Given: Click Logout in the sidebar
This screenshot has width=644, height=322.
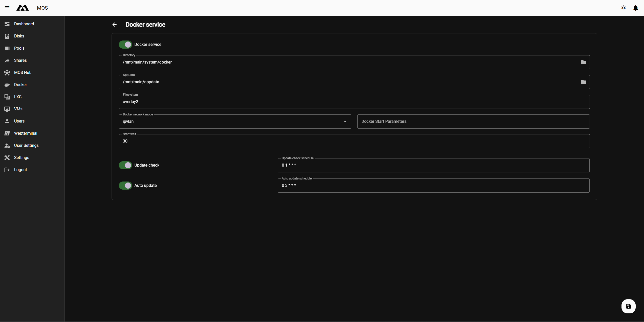Looking at the screenshot, I should tap(20, 170).
